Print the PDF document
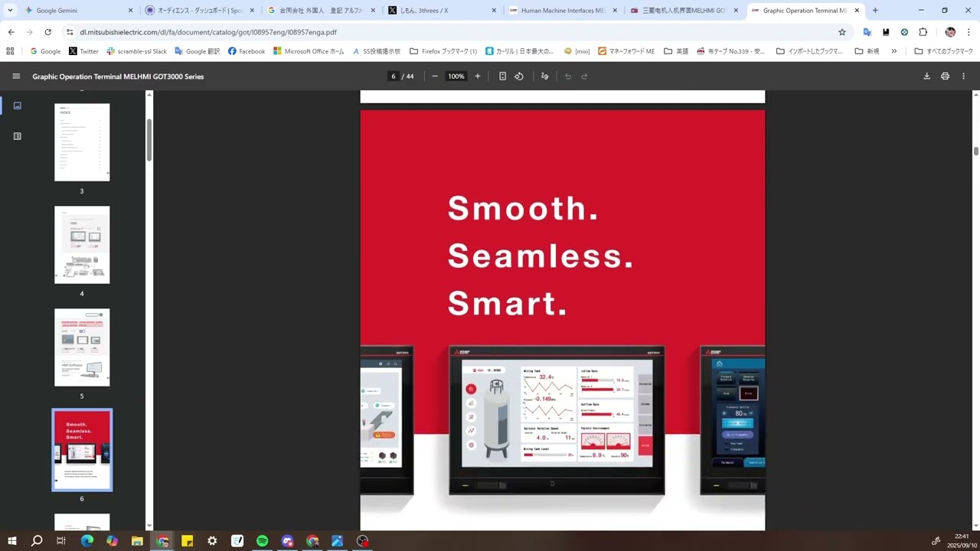This screenshot has width=980, height=551. pyautogui.click(x=945, y=77)
